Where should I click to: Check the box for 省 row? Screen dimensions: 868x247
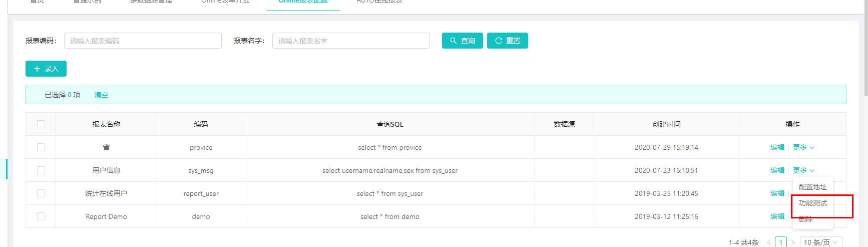(41, 147)
